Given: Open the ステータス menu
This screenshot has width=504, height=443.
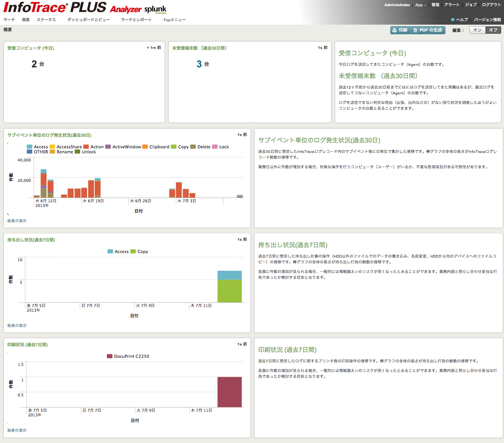Looking at the screenshot, I should point(46,20).
